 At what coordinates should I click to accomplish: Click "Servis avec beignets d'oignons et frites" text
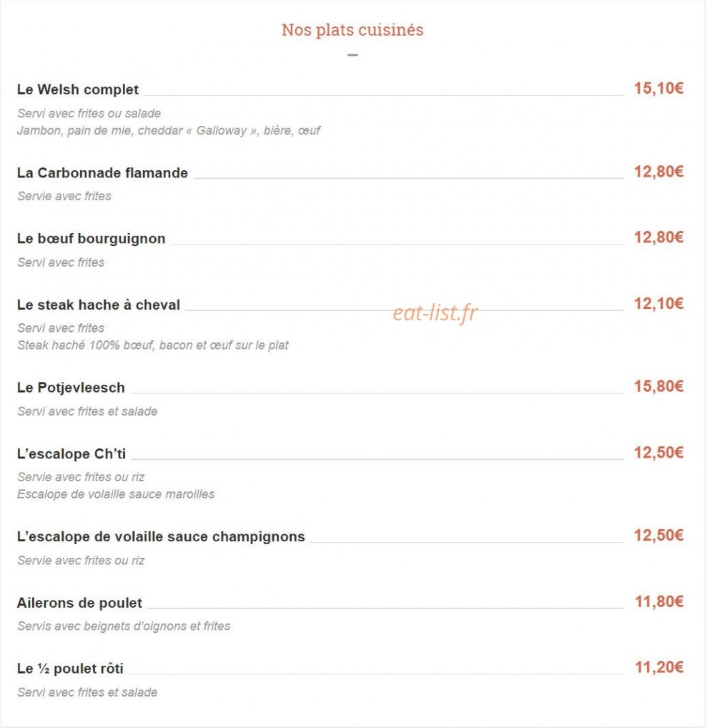124,626
